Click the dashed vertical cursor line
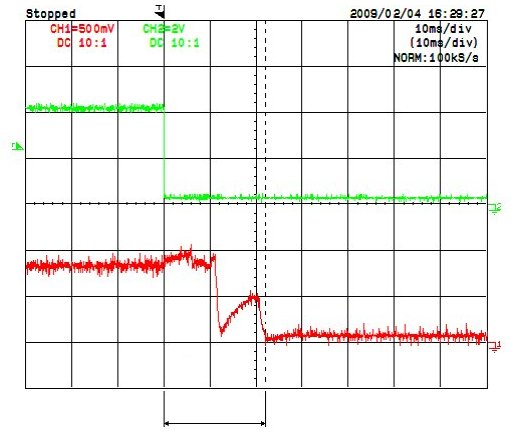This screenshot has width=511, height=434. pyautogui.click(x=265, y=204)
